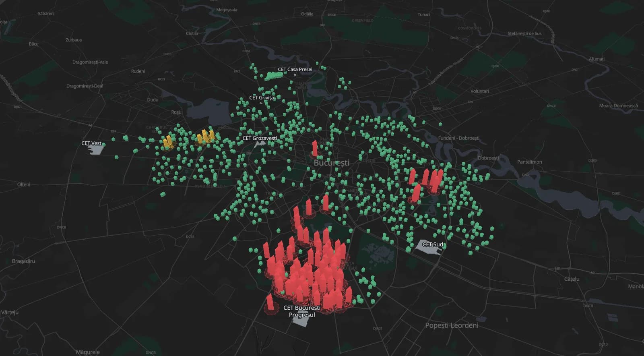Click the Zurbaua label

pos(74,40)
